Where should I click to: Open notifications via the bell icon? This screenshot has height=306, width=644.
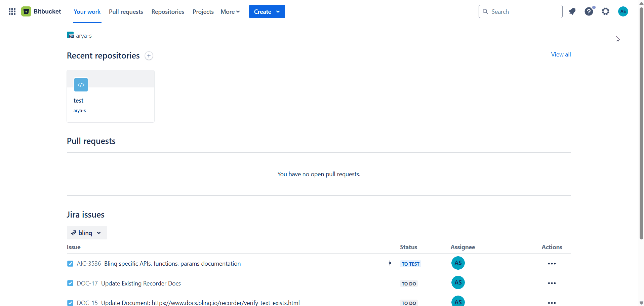pyautogui.click(x=572, y=11)
